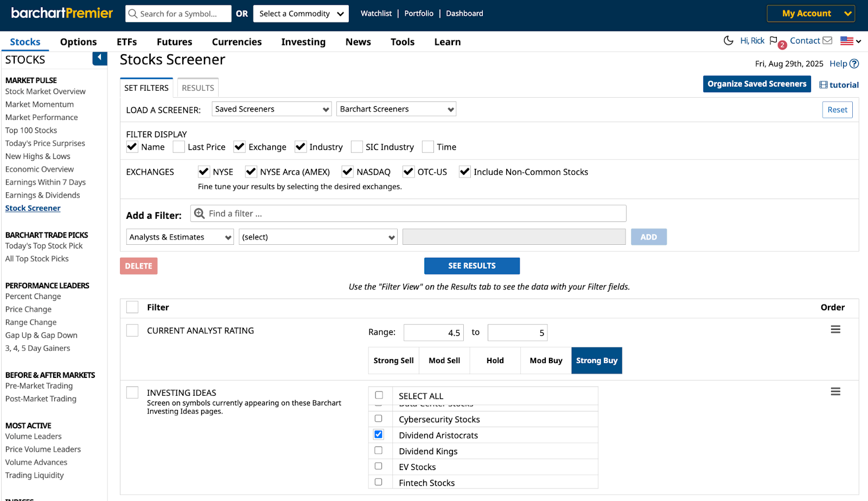868x501 pixels.
Task: Click the analyst rating maximum range field
Action: point(518,333)
